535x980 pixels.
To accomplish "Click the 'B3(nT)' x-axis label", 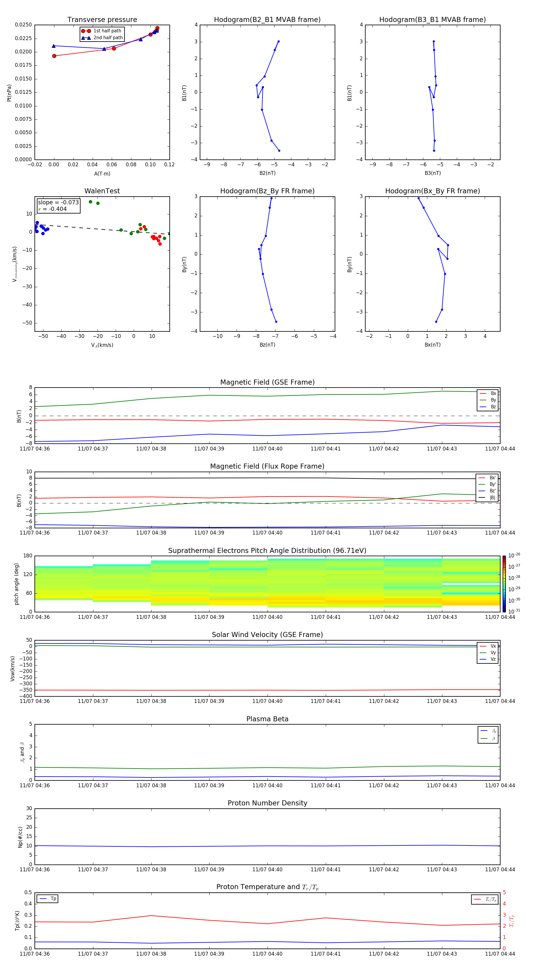I will point(432,173).
